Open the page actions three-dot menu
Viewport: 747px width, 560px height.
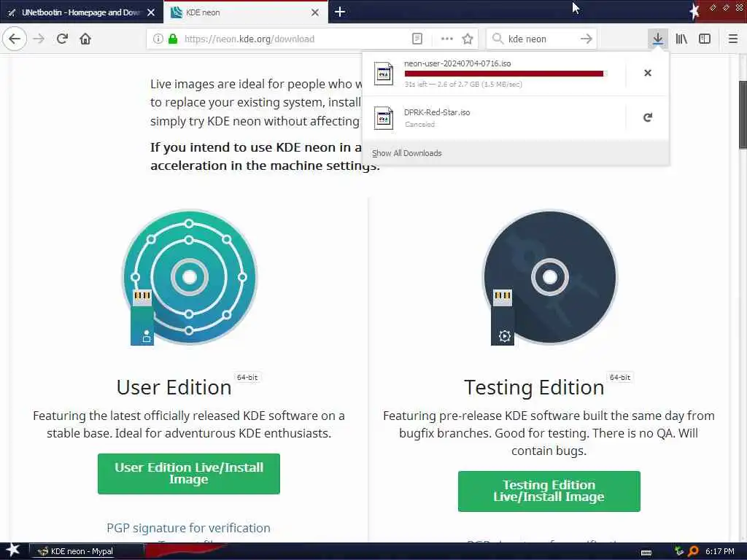point(447,39)
